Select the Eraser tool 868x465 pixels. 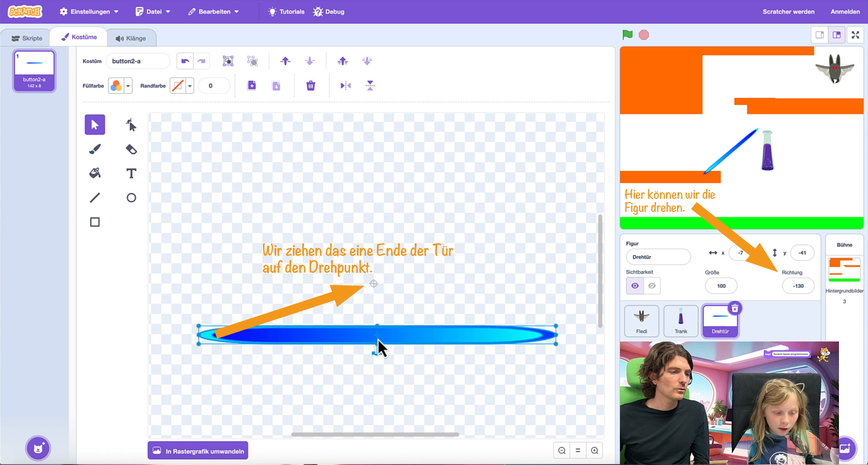click(x=131, y=149)
